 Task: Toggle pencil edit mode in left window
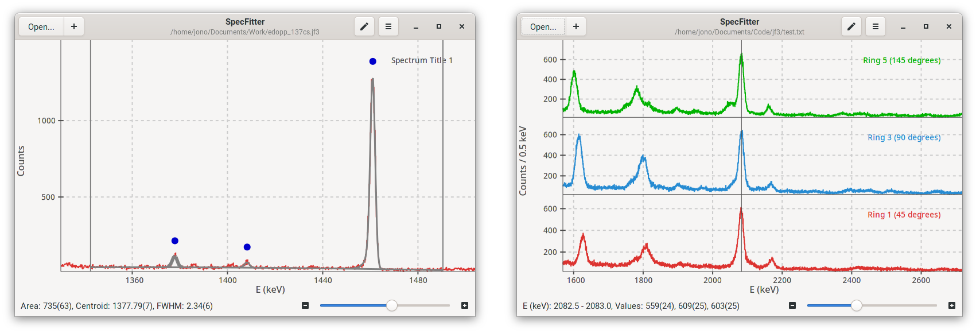click(x=364, y=26)
